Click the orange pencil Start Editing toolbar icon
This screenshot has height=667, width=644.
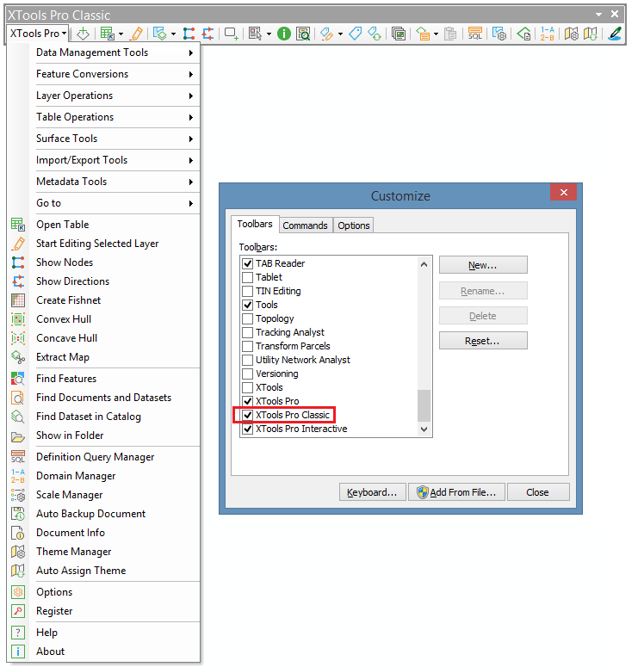click(x=137, y=34)
